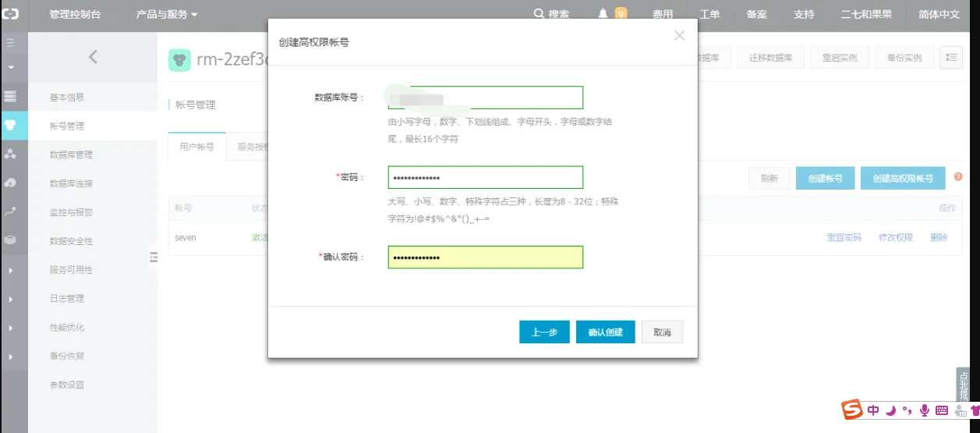Screen dimensions: 980x433
Task: Toggle the punctuation mode icon in IME bar
Action: click(907, 410)
